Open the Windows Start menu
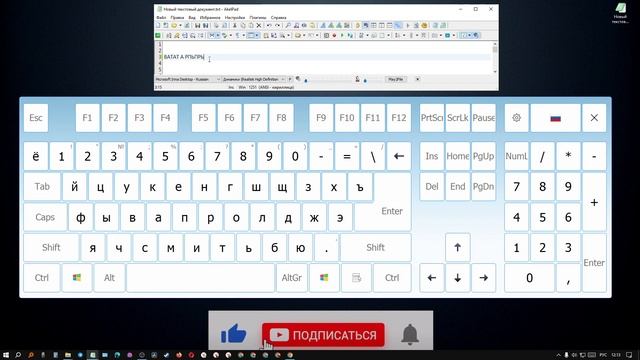 pyautogui.click(x=6, y=355)
